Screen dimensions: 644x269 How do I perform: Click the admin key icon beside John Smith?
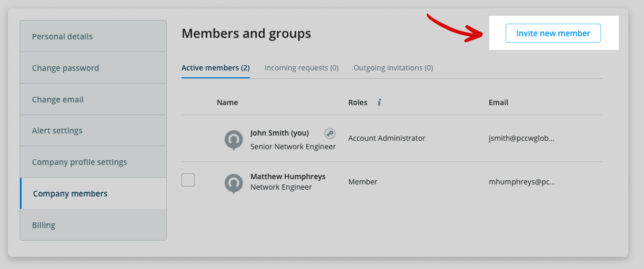[x=330, y=133]
